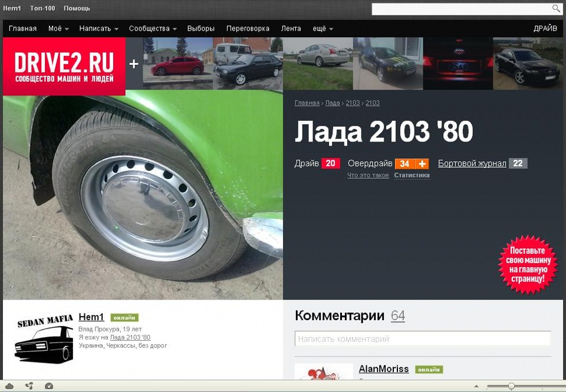Viewport: 566px width, 392px height.
Task: Click the orange plus Overdrive button
Action: (x=422, y=163)
